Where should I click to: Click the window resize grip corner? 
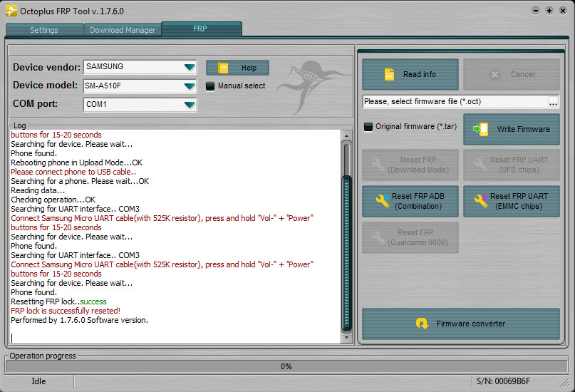point(564,383)
